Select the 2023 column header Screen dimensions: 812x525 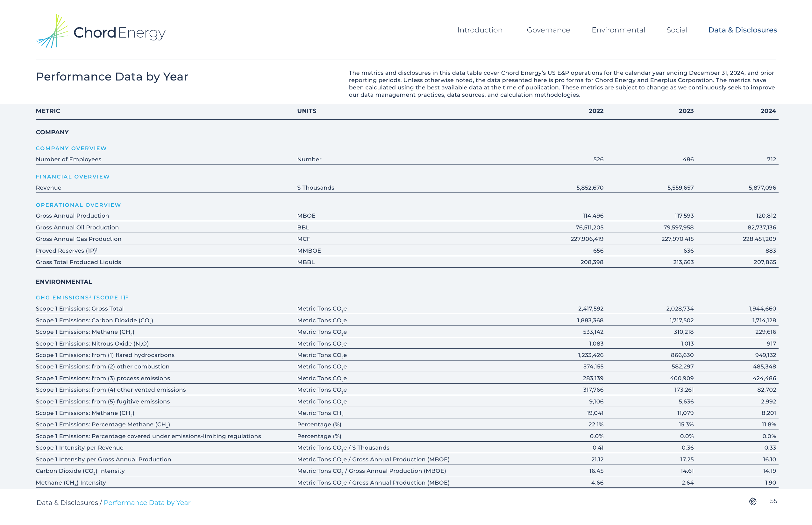pyautogui.click(x=686, y=111)
